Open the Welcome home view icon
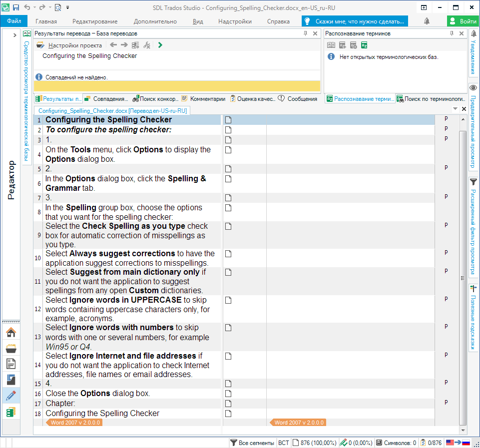This screenshot has width=480, height=448. pyautogui.click(x=10, y=332)
